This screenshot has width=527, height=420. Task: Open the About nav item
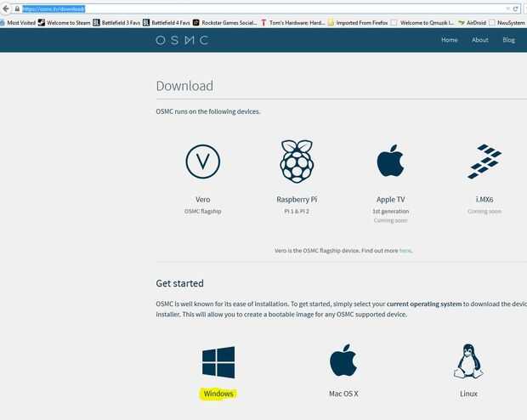click(479, 40)
